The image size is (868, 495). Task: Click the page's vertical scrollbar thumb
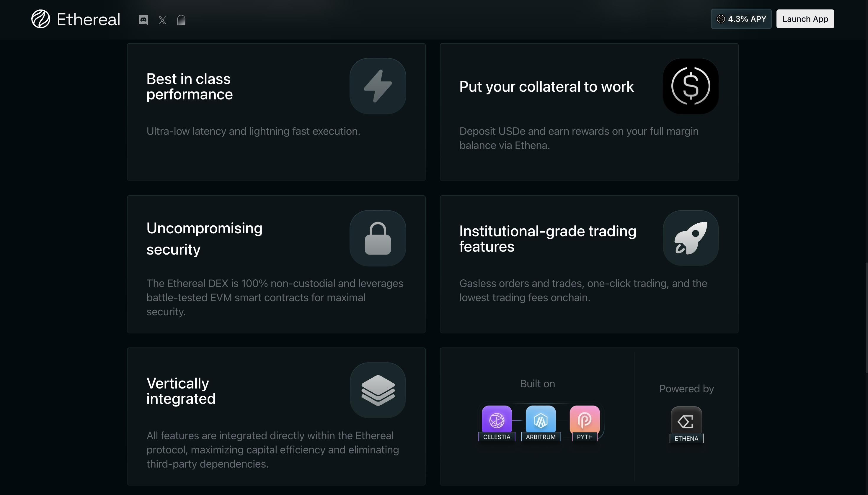click(866, 318)
